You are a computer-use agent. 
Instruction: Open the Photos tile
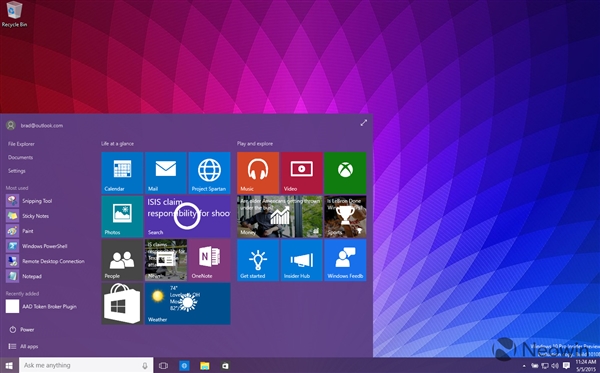tap(122, 217)
